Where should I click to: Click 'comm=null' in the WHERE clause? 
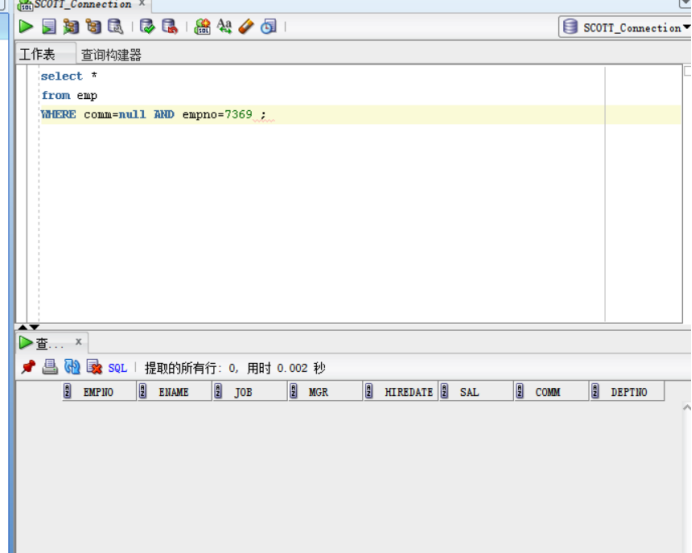point(115,115)
